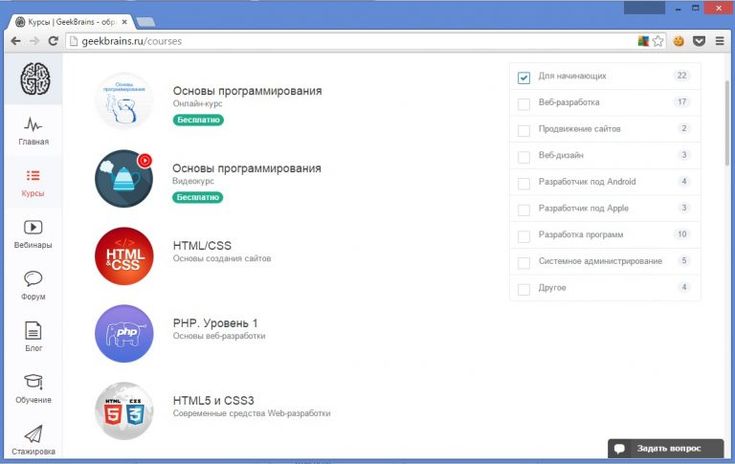Click the Главная sidebar label
This screenshot has width=735, height=464.
point(33,142)
